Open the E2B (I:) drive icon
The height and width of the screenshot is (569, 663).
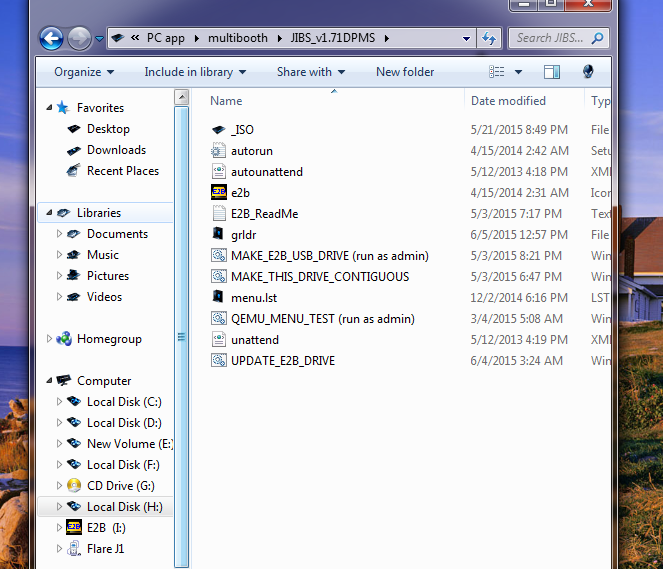tap(74, 527)
